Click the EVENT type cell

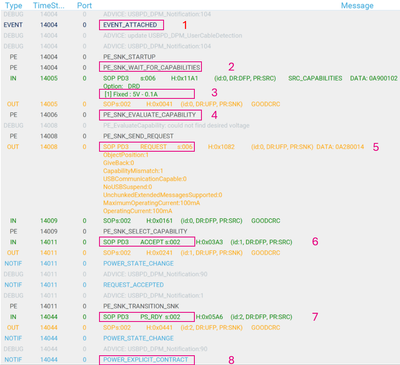point(13,25)
